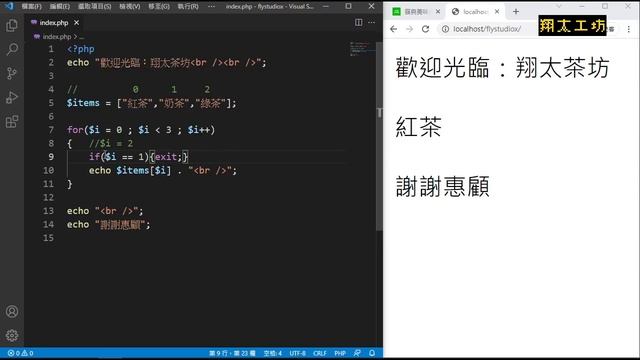Select the index.php editor tab

click(55, 23)
